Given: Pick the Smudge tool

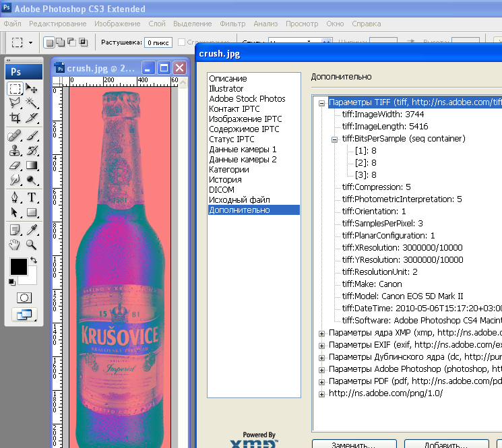Looking at the screenshot, I should pyautogui.click(x=15, y=180).
